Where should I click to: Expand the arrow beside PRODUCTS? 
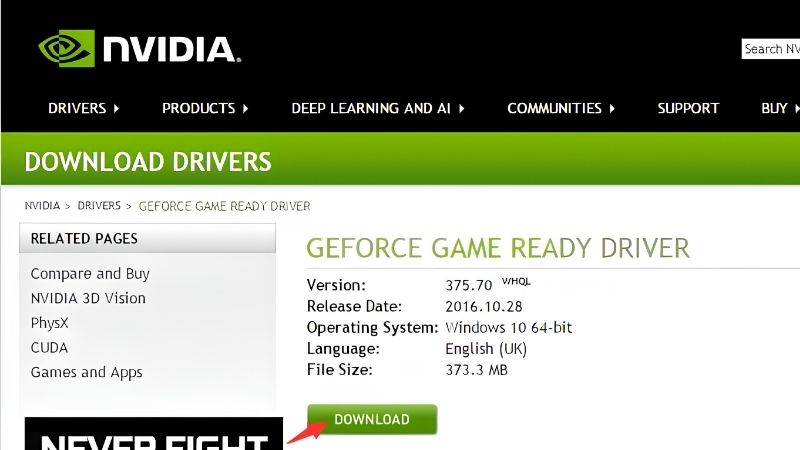(245, 109)
